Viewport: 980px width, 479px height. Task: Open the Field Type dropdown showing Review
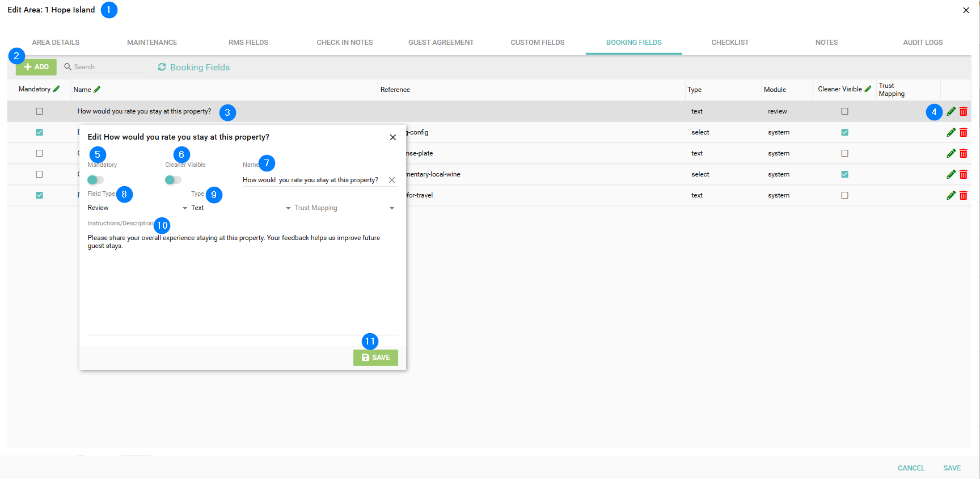(137, 208)
